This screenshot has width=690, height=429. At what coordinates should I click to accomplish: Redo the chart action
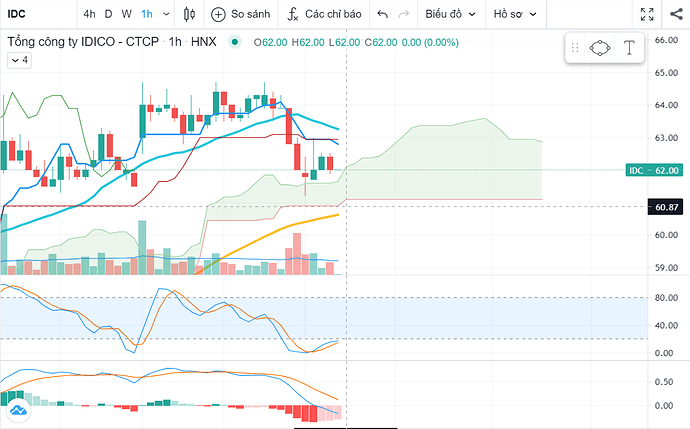pos(404,14)
